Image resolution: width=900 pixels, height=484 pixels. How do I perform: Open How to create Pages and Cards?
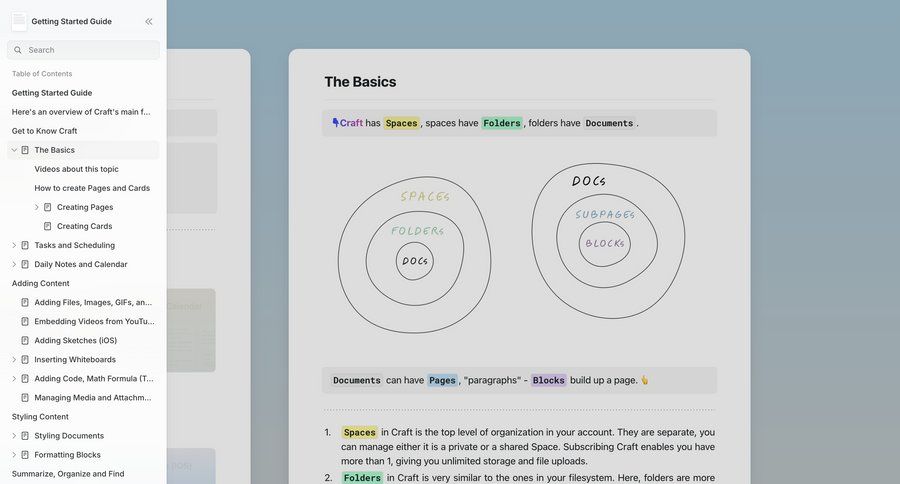coord(92,188)
